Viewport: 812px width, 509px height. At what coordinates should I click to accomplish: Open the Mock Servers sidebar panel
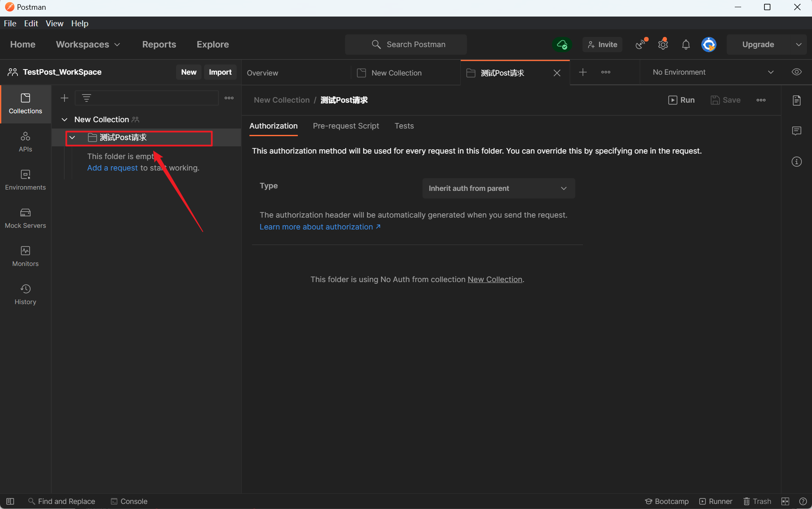(25, 218)
